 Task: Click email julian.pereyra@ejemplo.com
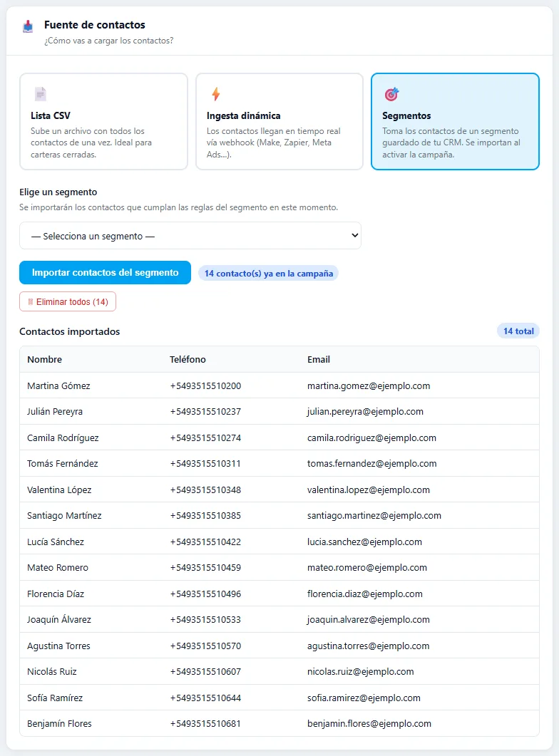tap(366, 412)
